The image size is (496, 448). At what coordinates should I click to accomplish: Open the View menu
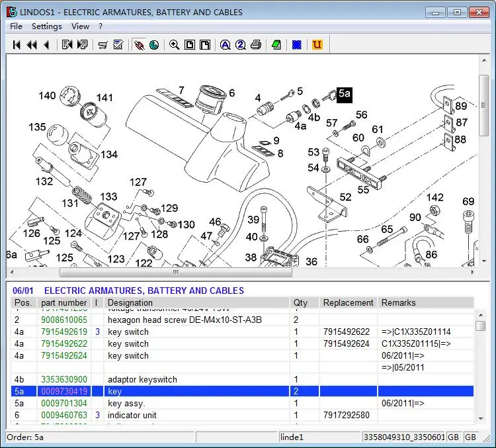80,26
